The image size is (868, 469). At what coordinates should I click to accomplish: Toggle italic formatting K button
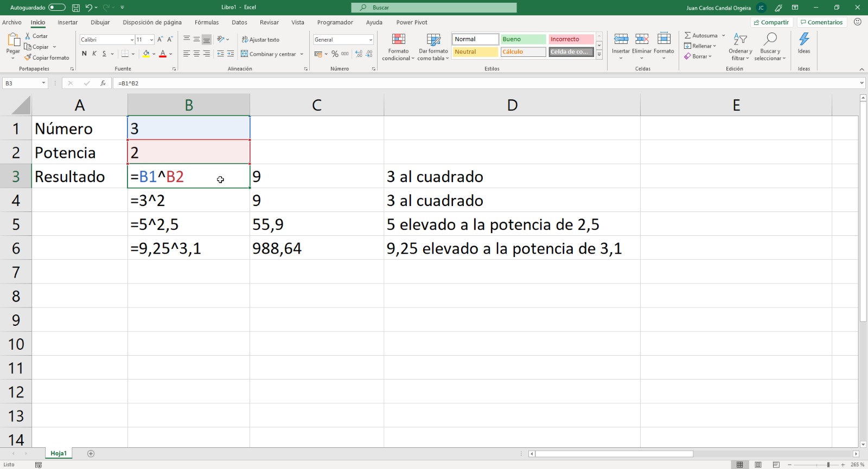(94, 54)
